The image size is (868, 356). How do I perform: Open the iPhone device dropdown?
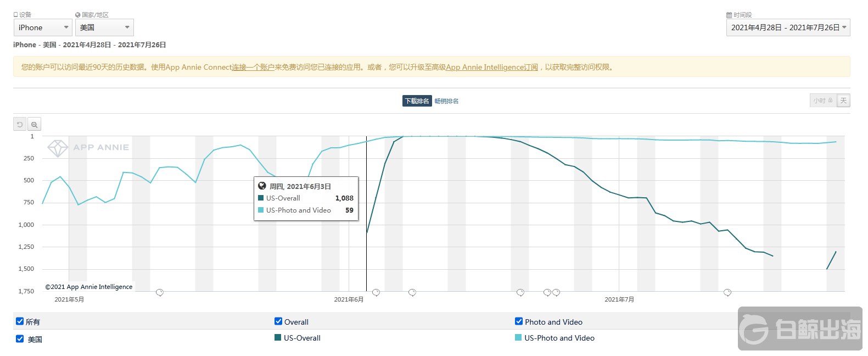[43, 27]
